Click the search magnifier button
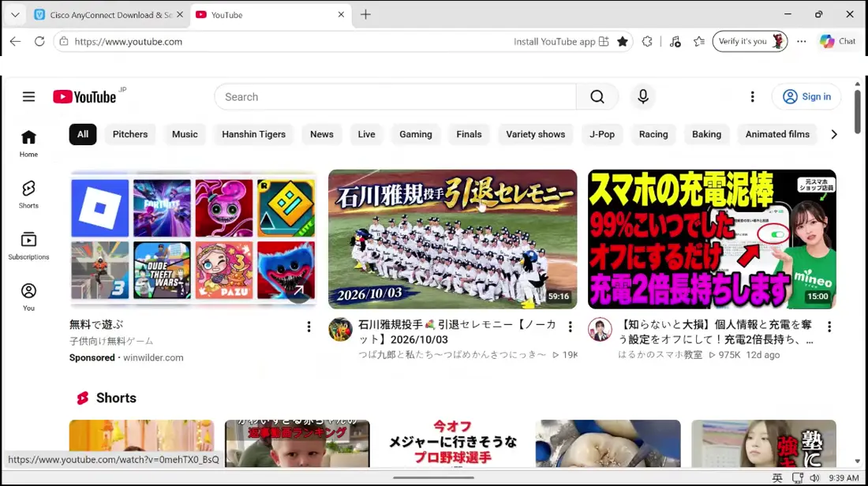The height and width of the screenshot is (486, 868). (x=597, y=97)
